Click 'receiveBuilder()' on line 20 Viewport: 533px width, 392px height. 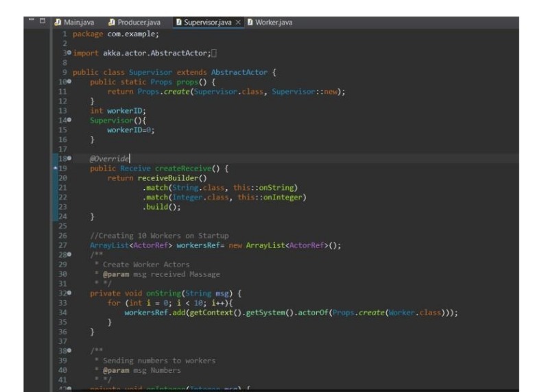coord(172,178)
